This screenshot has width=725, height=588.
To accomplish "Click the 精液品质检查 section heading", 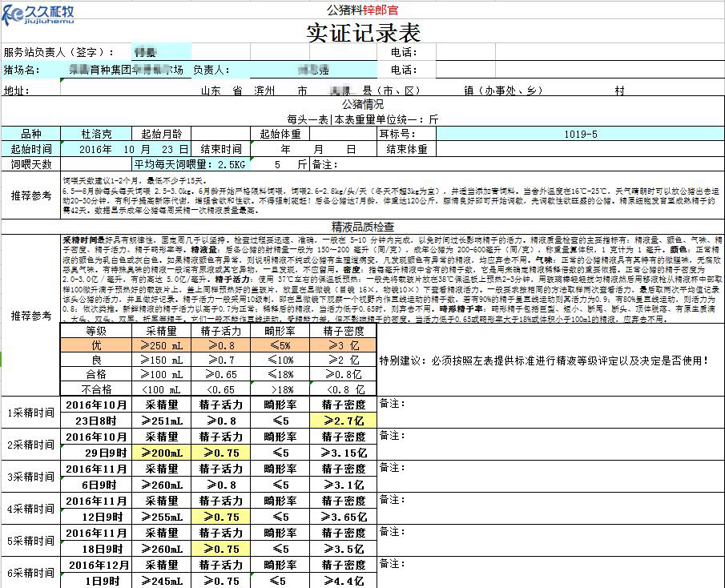I will (363, 227).
